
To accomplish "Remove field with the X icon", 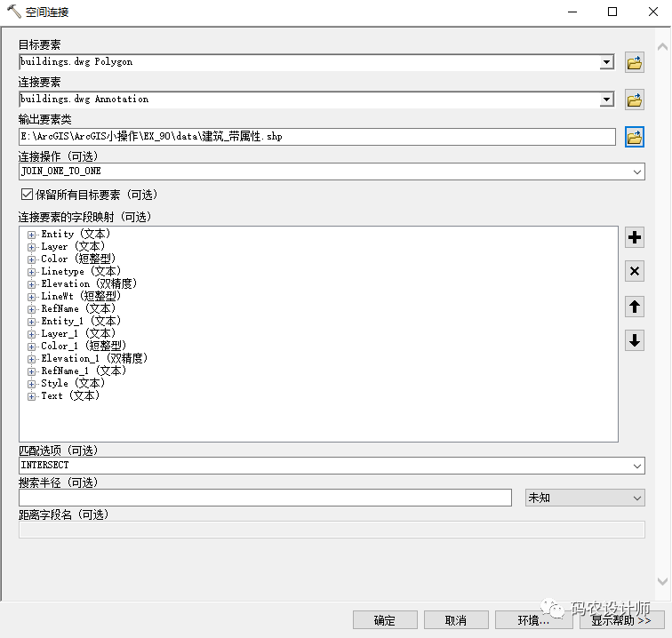I will pyautogui.click(x=635, y=272).
